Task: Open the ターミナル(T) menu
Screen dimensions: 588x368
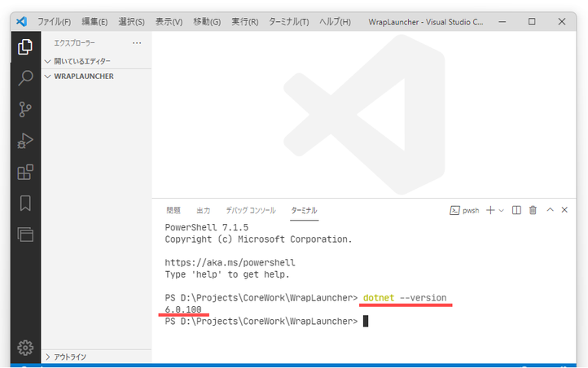Action: click(289, 22)
